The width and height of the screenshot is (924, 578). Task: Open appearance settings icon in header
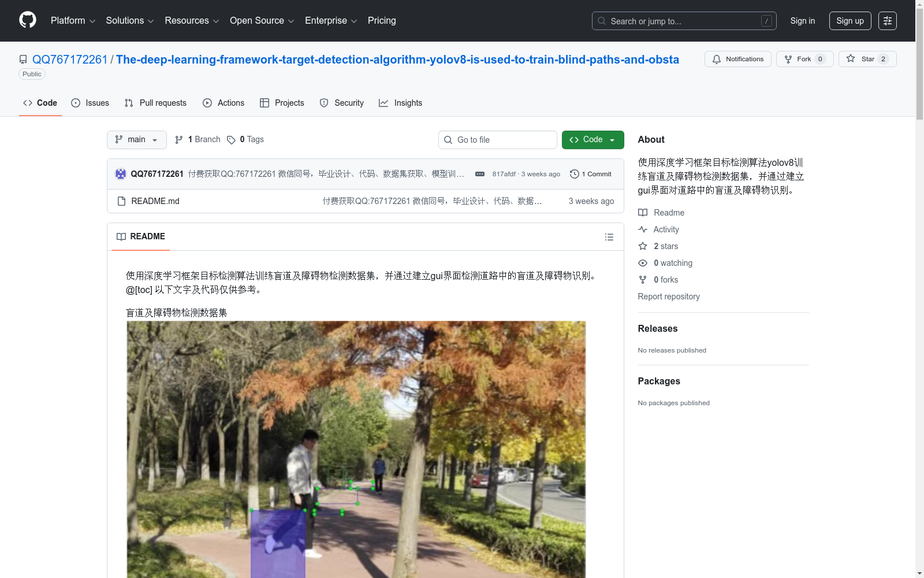tap(888, 21)
